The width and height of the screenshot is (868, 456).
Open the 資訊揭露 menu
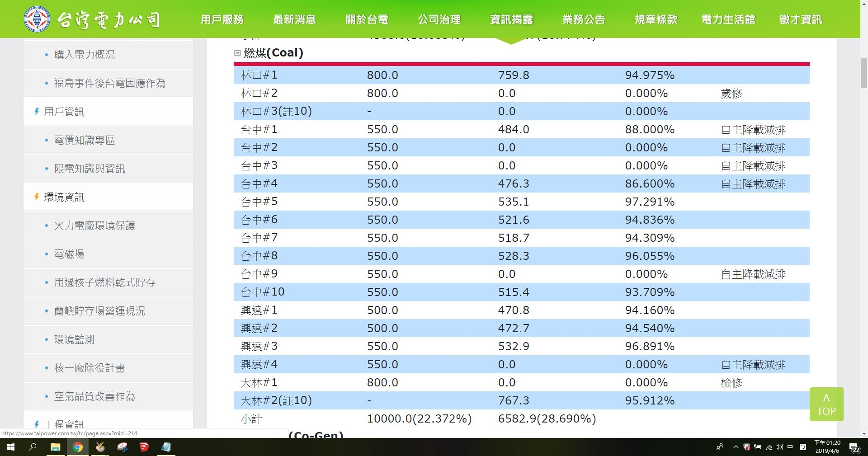[x=511, y=19]
